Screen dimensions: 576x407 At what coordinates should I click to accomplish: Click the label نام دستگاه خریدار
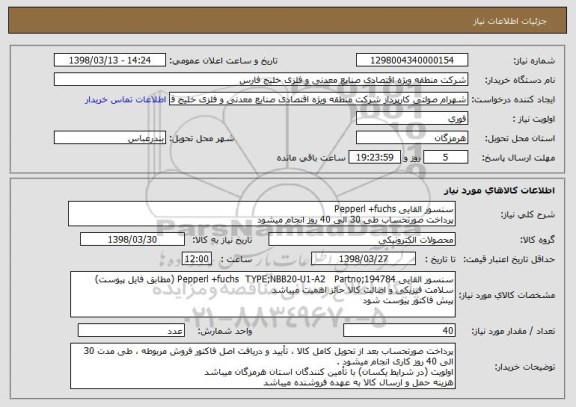[520, 80]
